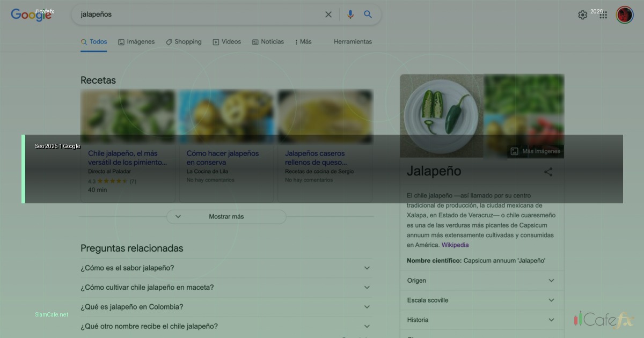This screenshot has height=338, width=644.
Task: Click the jalapeño plate image
Action: [x=442, y=116]
